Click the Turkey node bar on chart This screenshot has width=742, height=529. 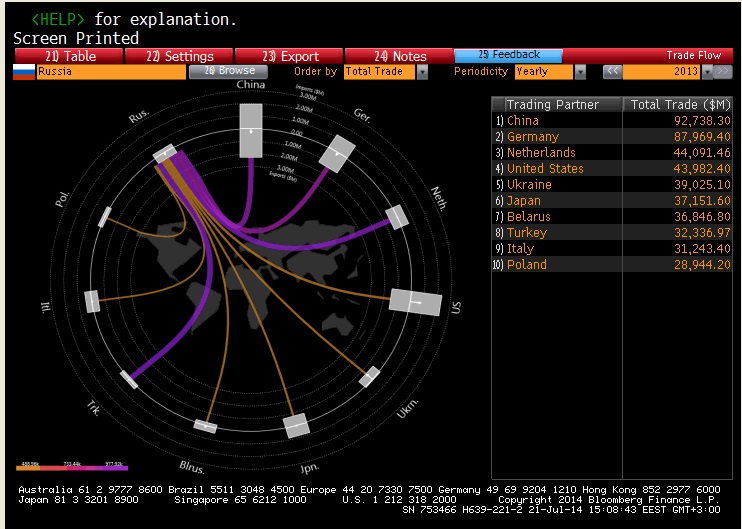coord(129,379)
